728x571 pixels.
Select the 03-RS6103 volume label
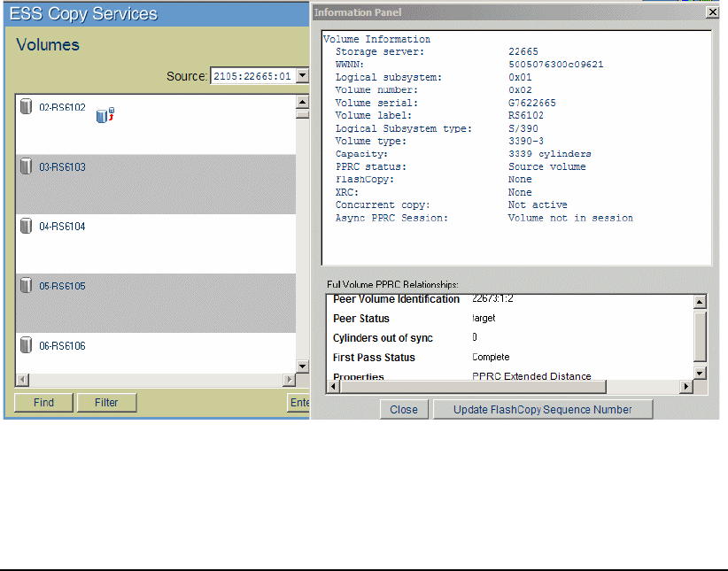coord(62,167)
